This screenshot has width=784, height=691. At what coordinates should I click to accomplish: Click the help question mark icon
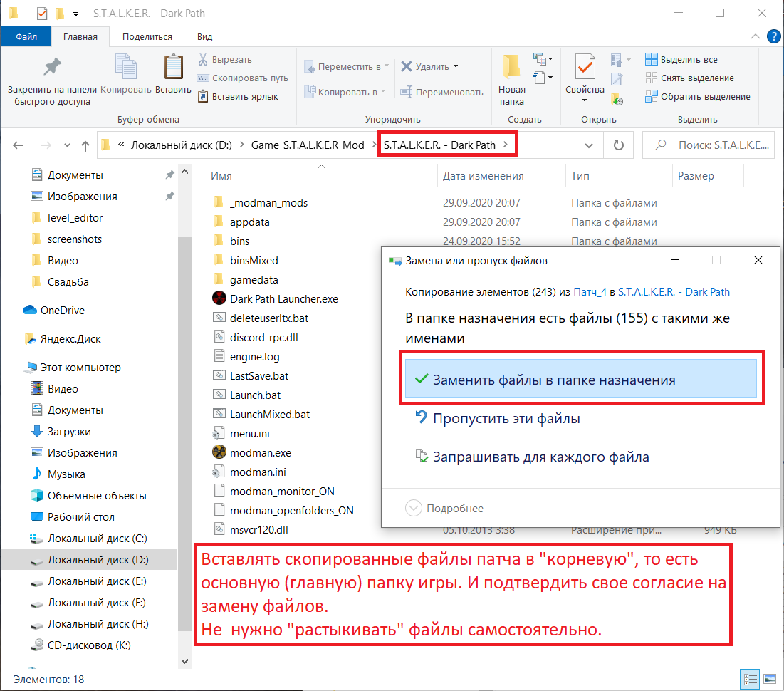[x=773, y=36]
